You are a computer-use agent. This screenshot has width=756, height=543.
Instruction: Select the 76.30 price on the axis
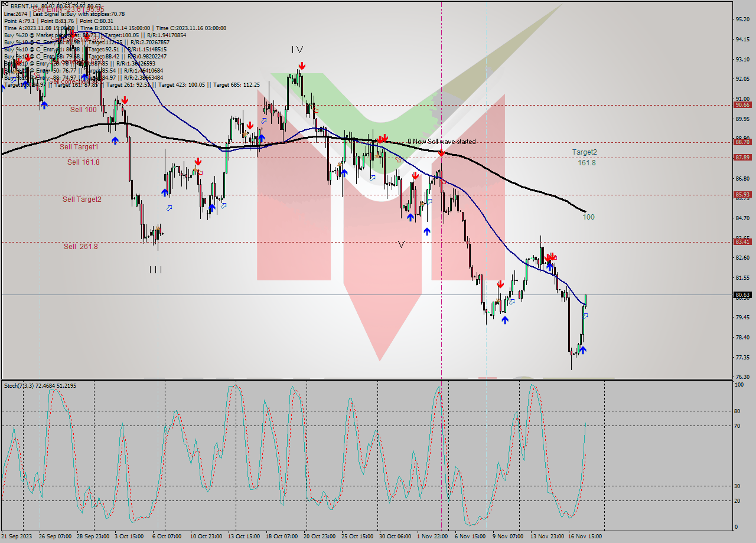[742, 377]
